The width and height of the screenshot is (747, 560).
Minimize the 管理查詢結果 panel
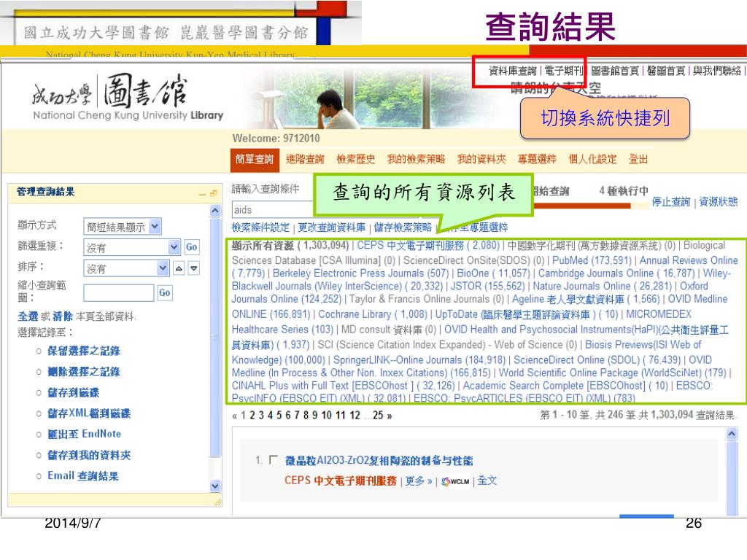pos(203,194)
